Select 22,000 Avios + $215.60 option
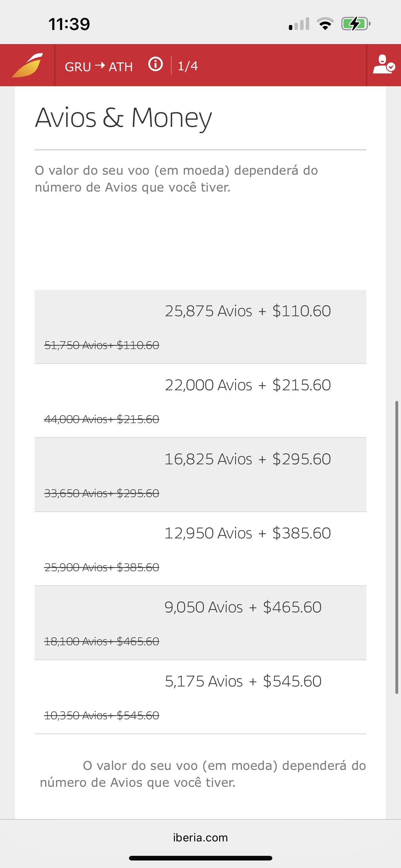Screen dimensions: 401x868 coord(200,401)
